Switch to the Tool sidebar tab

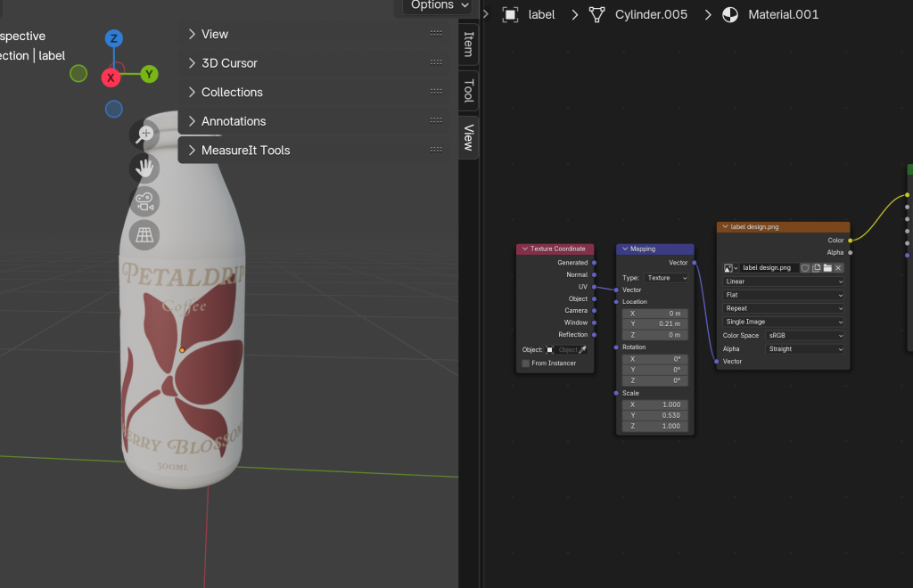click(468, 90)
